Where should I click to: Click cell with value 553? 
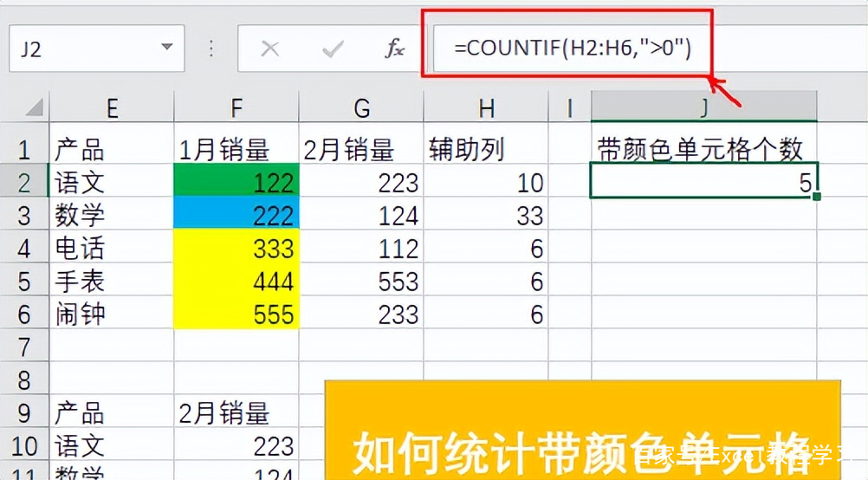(361, 279)
